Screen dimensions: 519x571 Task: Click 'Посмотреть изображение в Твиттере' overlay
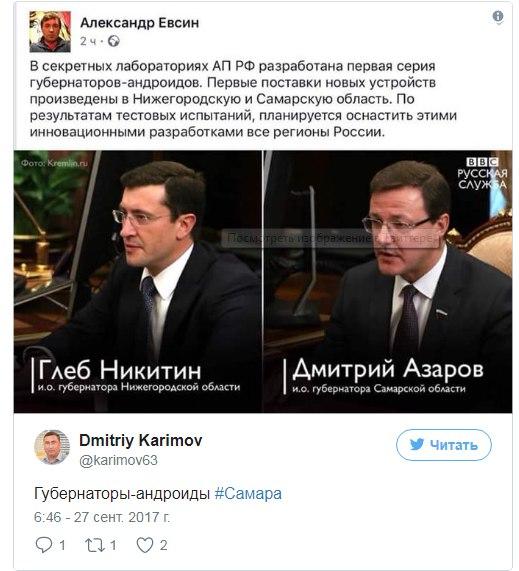330,239
